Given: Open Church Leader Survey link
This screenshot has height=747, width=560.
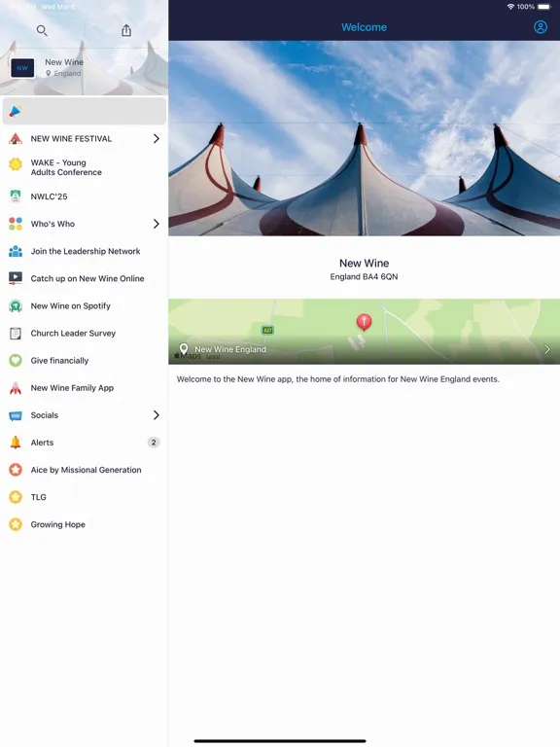Looking at the screenshot, I should pos(85,333).
